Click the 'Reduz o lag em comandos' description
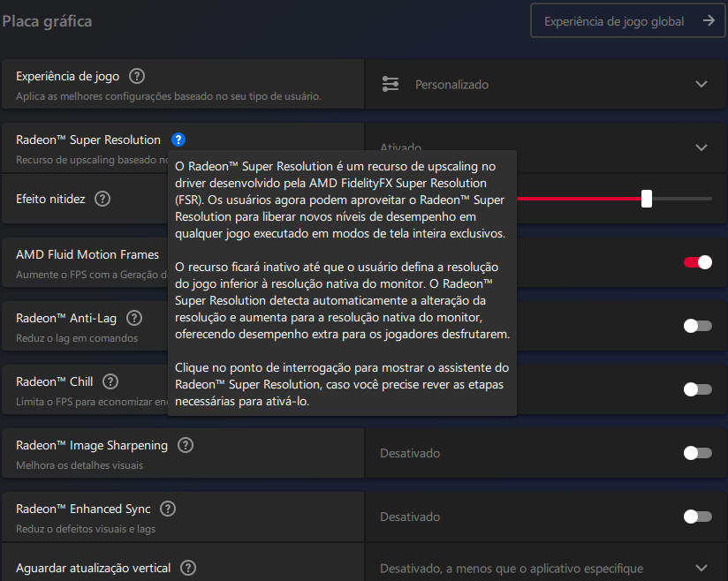 [77, 338]
